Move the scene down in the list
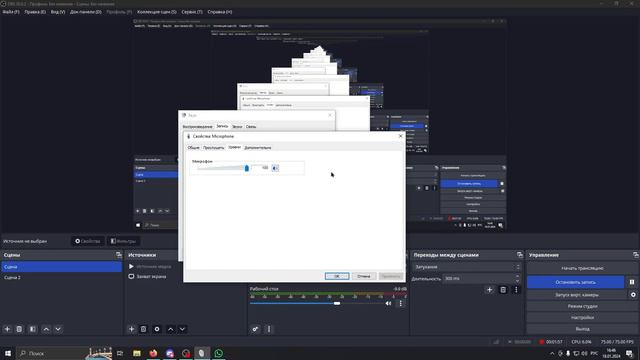The height and width of the screenshot is (360, 640). (58, 329)
